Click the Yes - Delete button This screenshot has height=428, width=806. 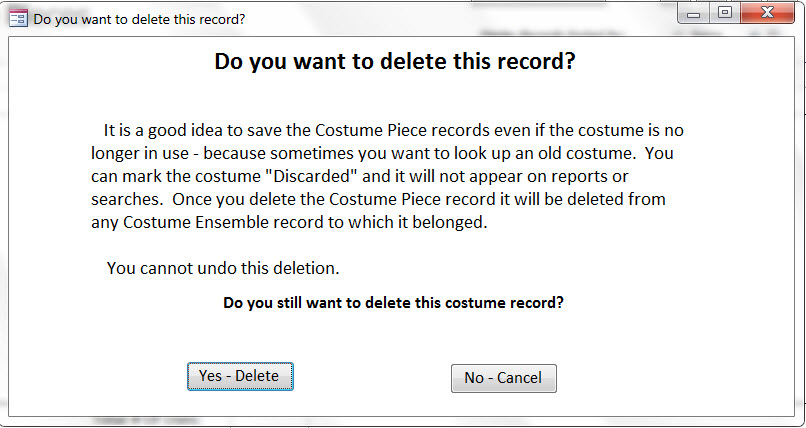pyautogui.click(x=240, y=376)
